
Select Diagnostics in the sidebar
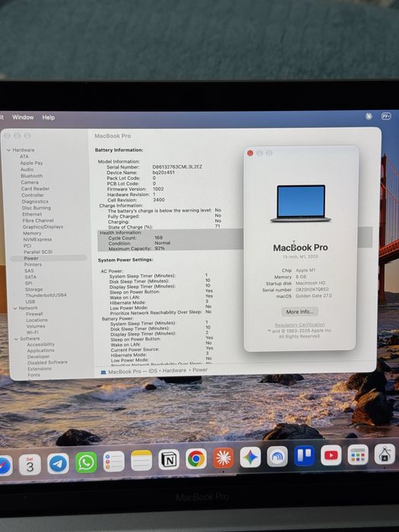tap(35, 201)
